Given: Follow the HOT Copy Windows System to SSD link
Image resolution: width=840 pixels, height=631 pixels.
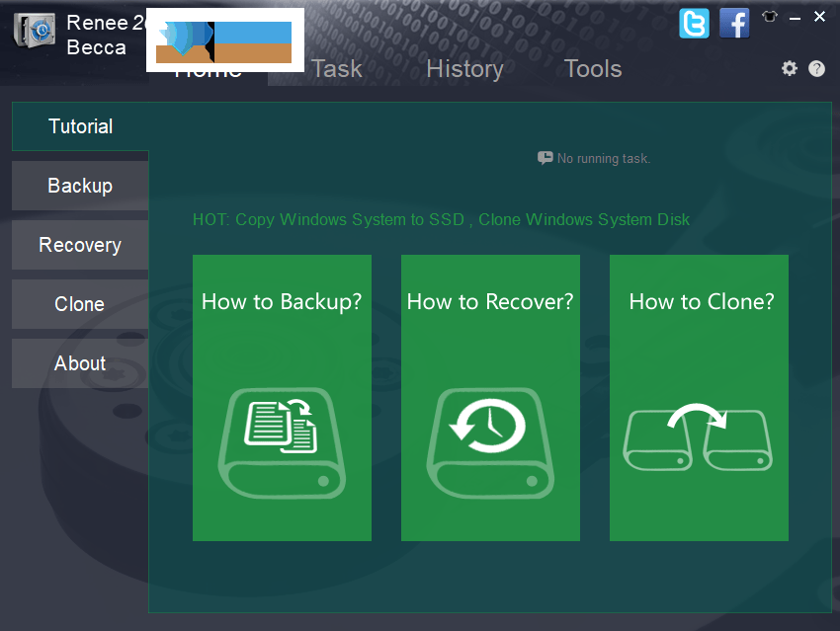Looking at the screenshot, I should [441, 219].
